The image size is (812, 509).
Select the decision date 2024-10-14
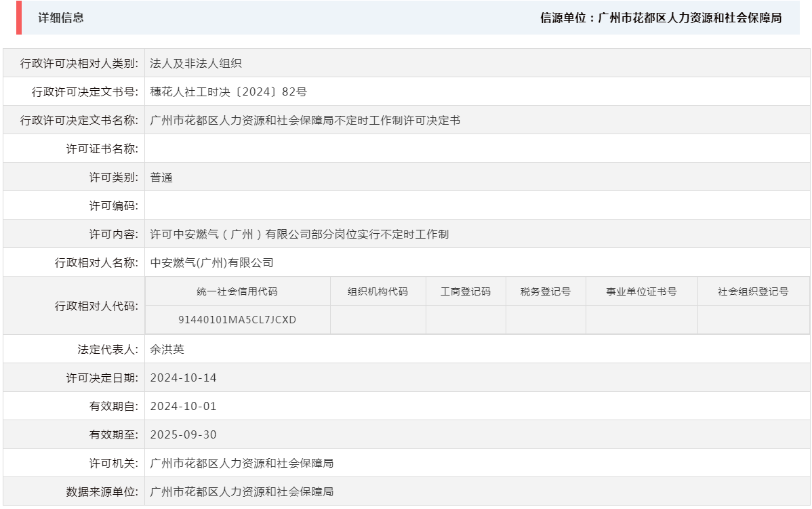[184, 378]
